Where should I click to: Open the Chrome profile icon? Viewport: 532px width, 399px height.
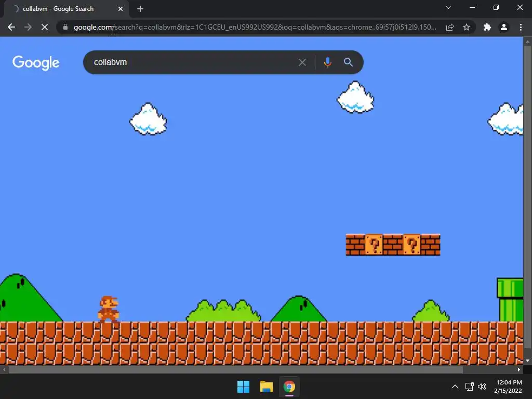coord(504,27)
